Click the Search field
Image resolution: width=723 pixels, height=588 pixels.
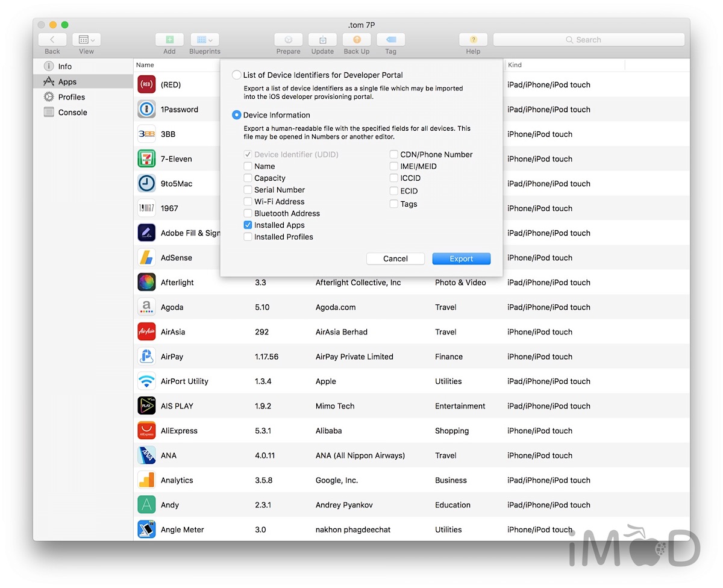click(588, 40)
